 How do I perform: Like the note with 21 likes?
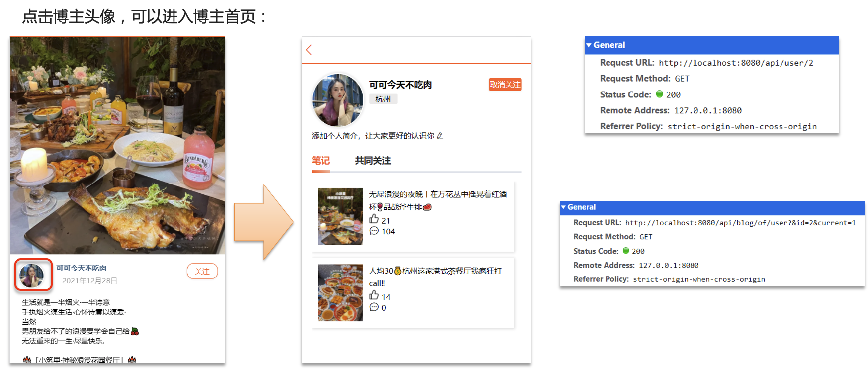(374, 219)
